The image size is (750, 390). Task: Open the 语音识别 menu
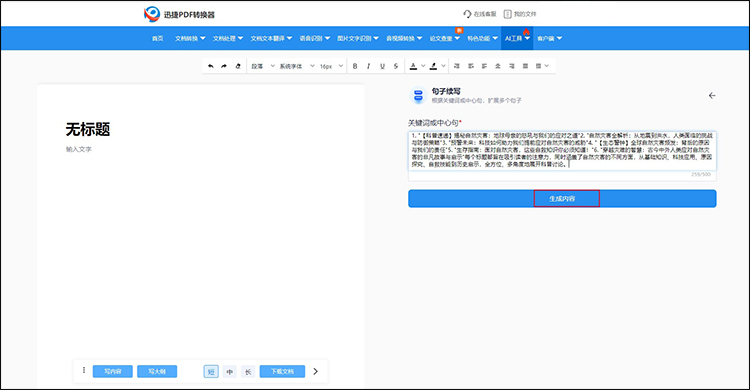(315, 38)
